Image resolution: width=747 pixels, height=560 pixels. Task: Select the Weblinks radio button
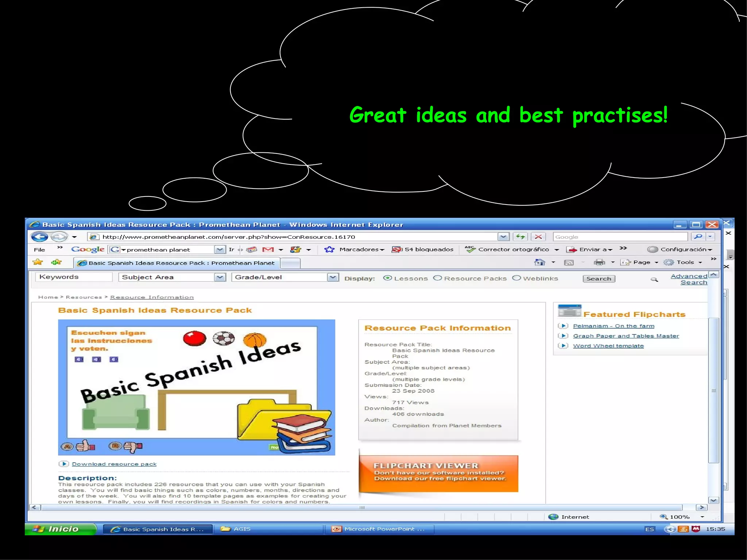516,278
